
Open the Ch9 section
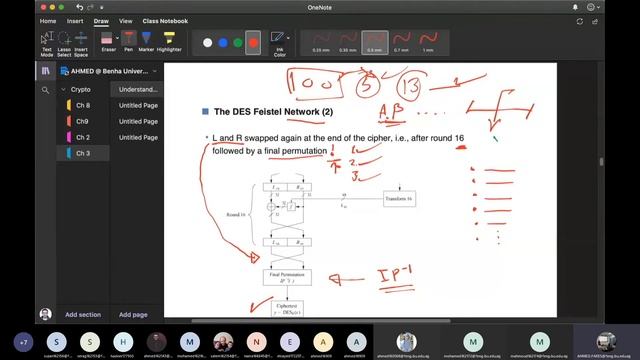[x=83, y=121]
